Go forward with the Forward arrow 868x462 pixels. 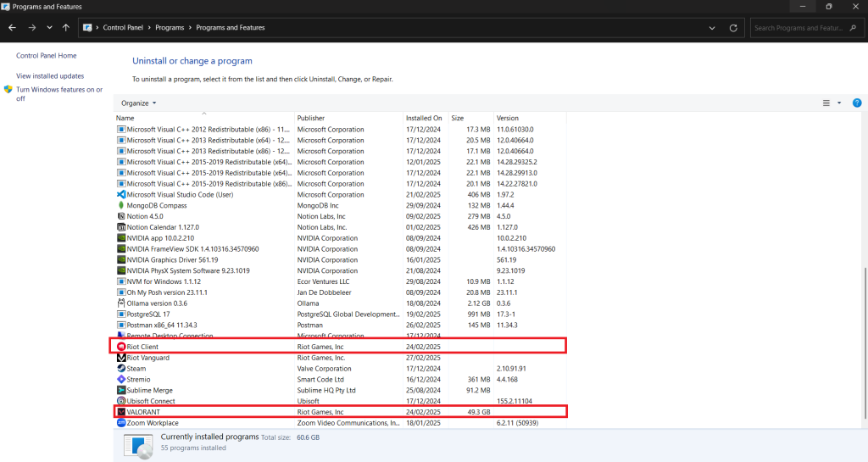pyautogui.click(x=32, y=28)
